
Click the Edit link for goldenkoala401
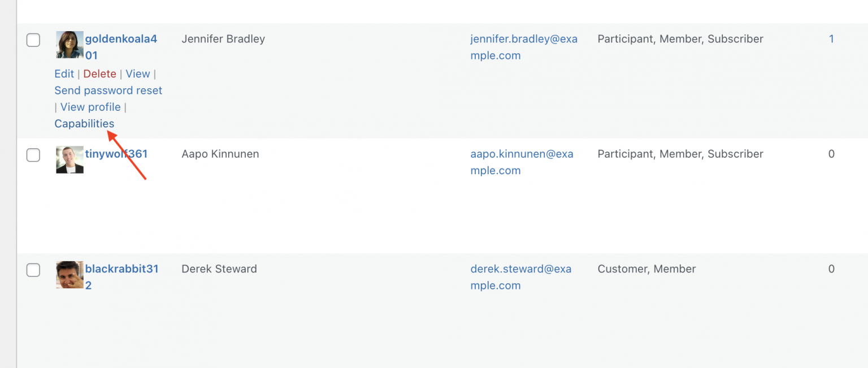coord(64,73)
